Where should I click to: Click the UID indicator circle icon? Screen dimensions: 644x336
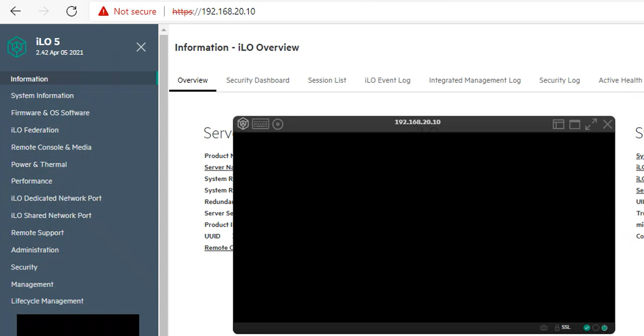[595, 328]
